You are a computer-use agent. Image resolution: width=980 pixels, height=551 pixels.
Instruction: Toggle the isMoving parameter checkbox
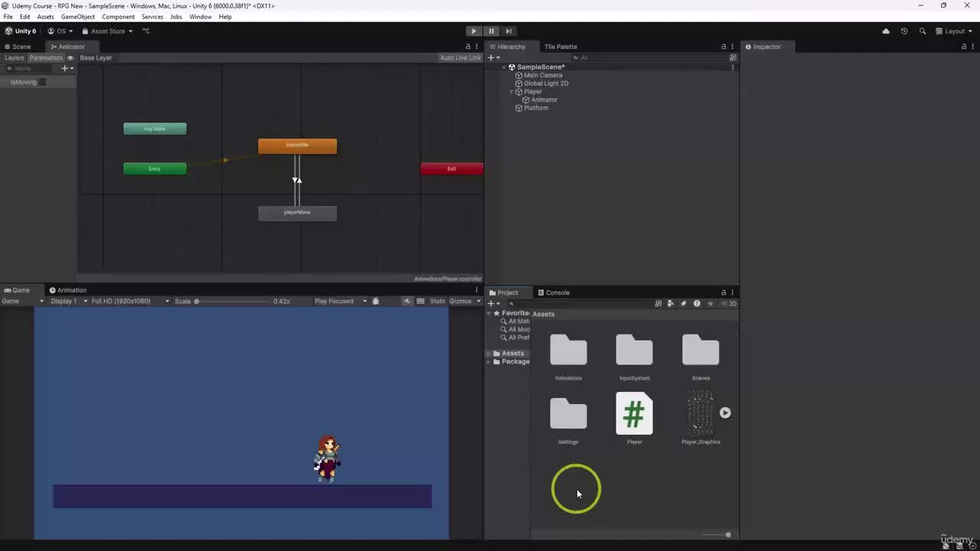[x=42, y=83]
